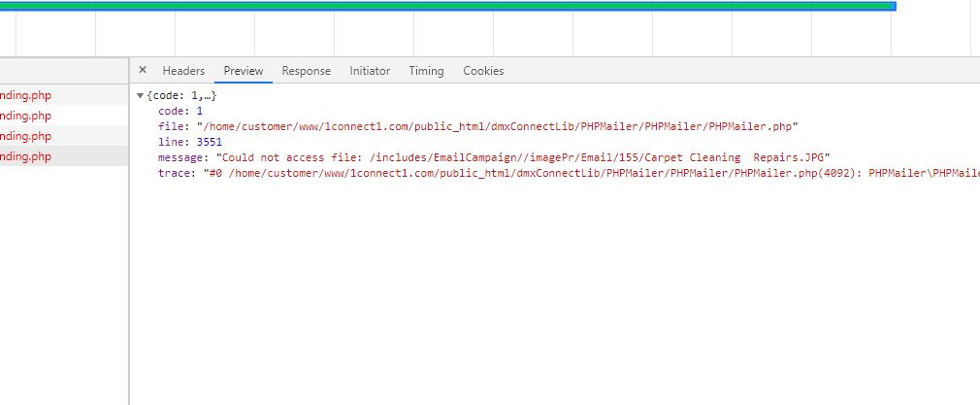Viewport: 980px width, 405px height.
Task: View the Cookies tab
Action: click(x=483, y=71)
